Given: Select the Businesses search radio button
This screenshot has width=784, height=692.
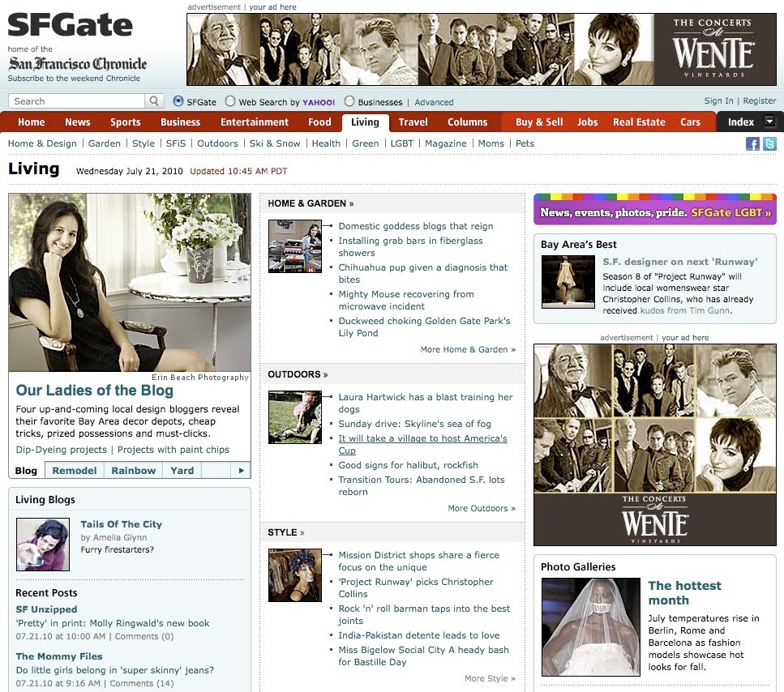Looking at the screenshot, I should 349,101.
